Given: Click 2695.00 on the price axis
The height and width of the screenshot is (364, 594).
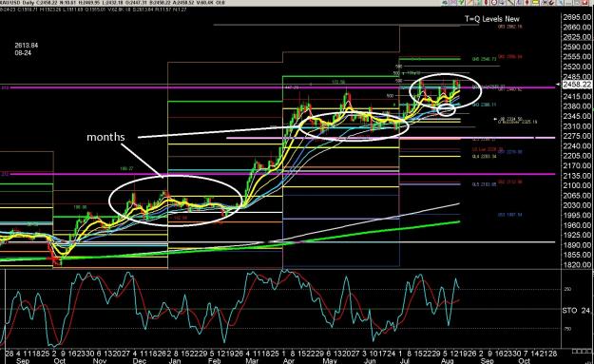Looking at the screenshot, I should click(x=577, y=17).
